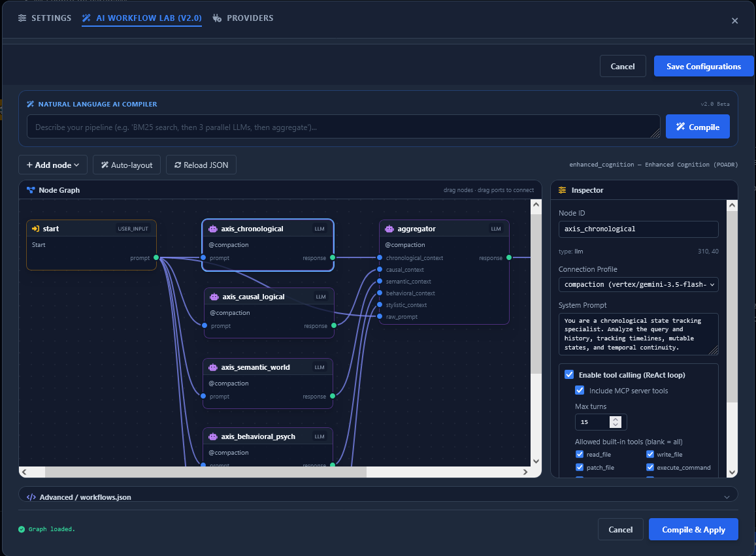
Task: Click the Reload JSON button
Action: 201,165
